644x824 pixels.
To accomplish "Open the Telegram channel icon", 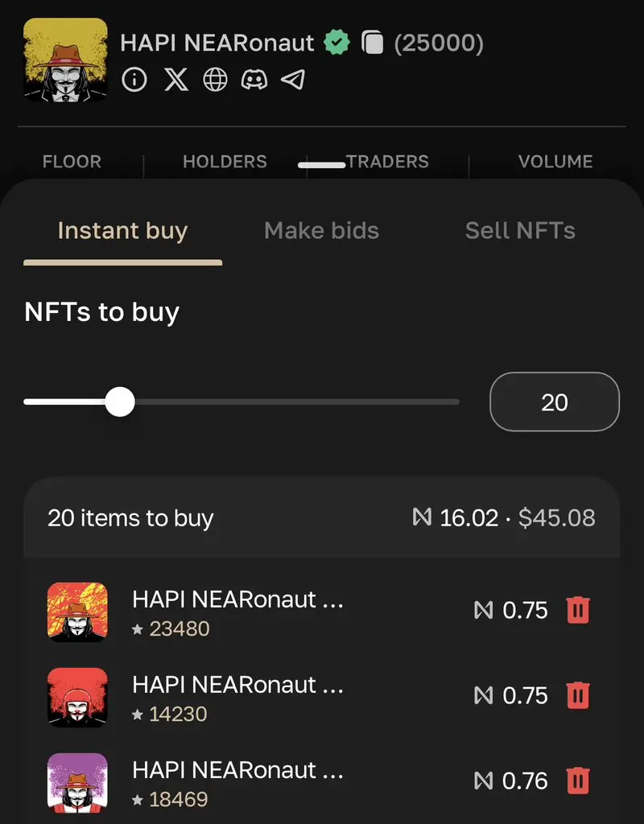I will tap(293, 80).
